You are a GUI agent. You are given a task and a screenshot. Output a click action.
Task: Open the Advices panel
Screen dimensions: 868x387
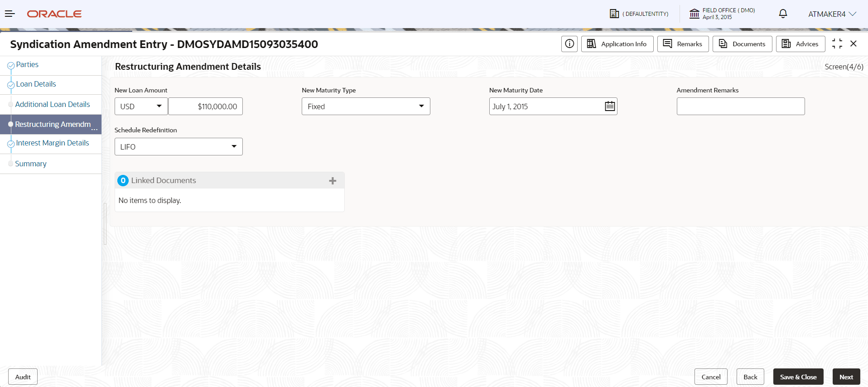(800, 44)
